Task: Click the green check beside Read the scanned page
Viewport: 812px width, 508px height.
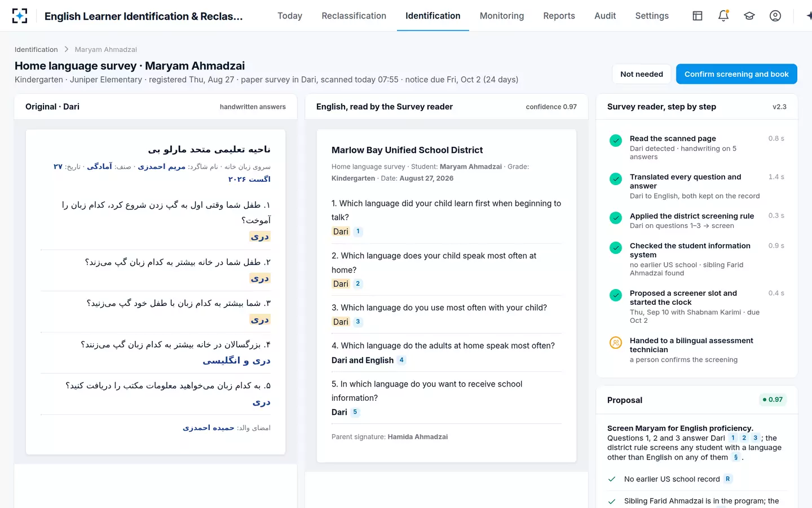Action: 616,141
